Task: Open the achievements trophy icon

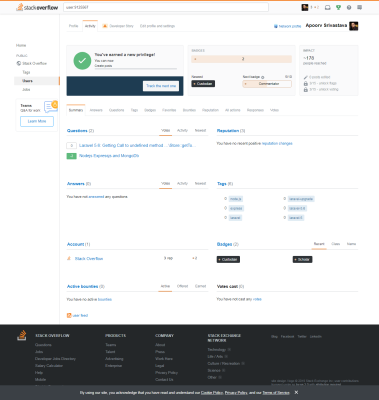Action: point(338,7)
